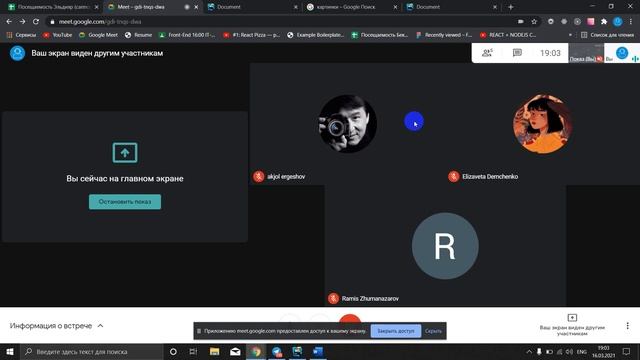Viewport: 640px width, 360px height.
Task: Open the 'Front-End 16:00' bookmark
Action: pyautogui.click(x=187, y=35)
